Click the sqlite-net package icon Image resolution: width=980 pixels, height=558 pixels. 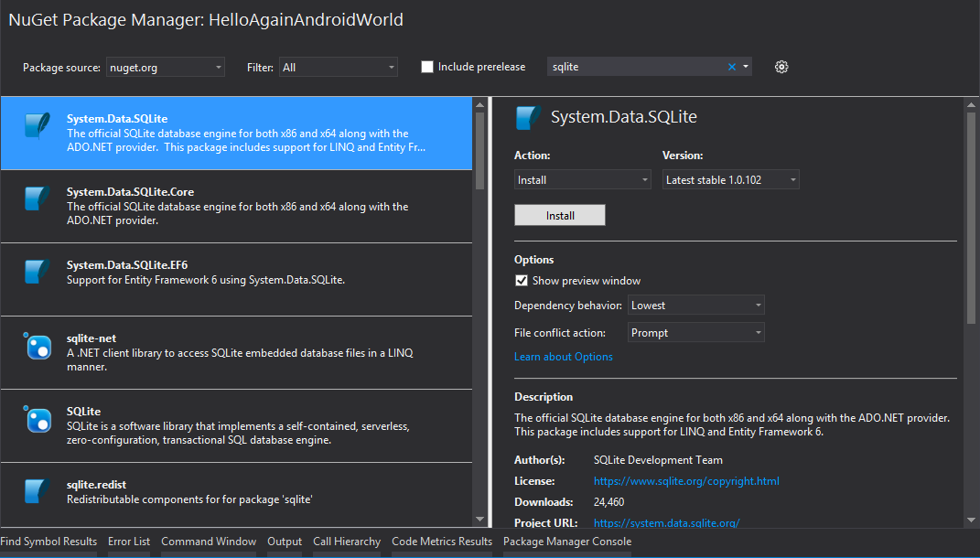[x=38, y=347]
